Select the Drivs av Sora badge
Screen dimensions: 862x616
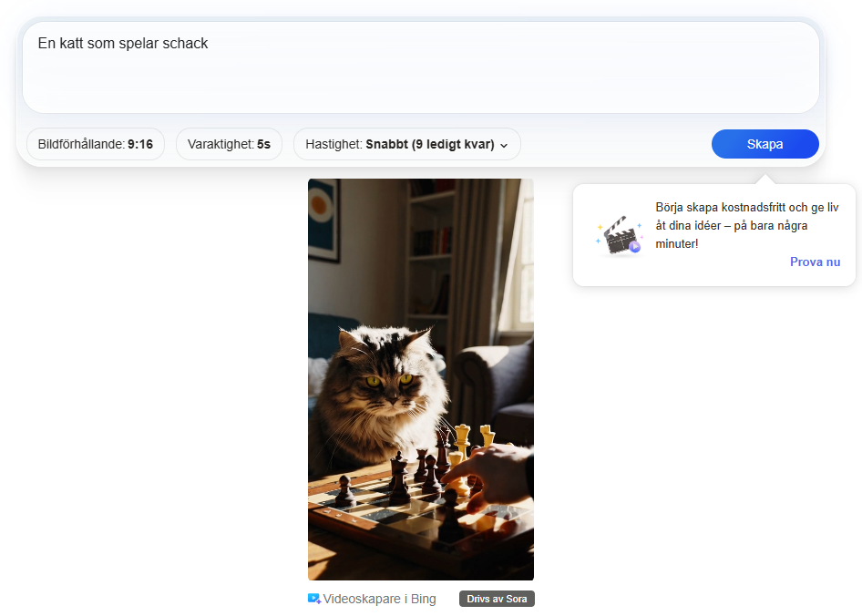(497, 599)
